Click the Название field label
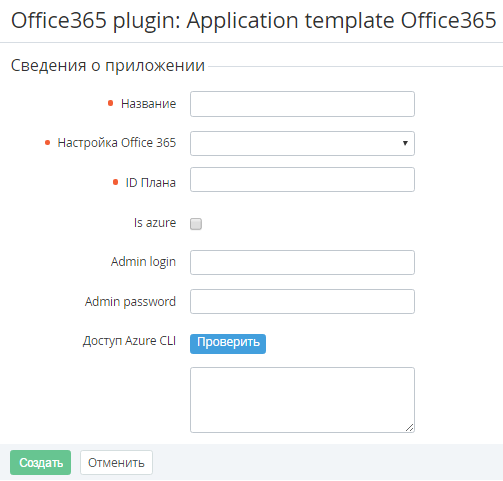The width and height of the screenshot is (503, 481). [148, 104]
